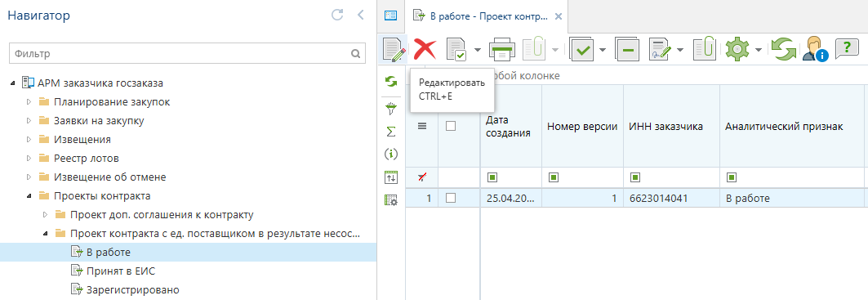This screenshot has height=300, width=868.
Task: Expand the Реестр лотов folder arrow
Action: pyautogui.click(x=29, y=159)
